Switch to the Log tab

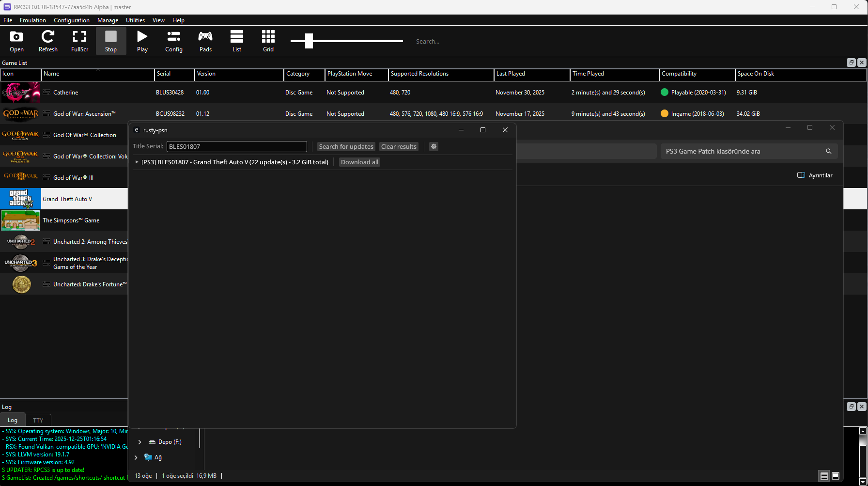point(13,420)
